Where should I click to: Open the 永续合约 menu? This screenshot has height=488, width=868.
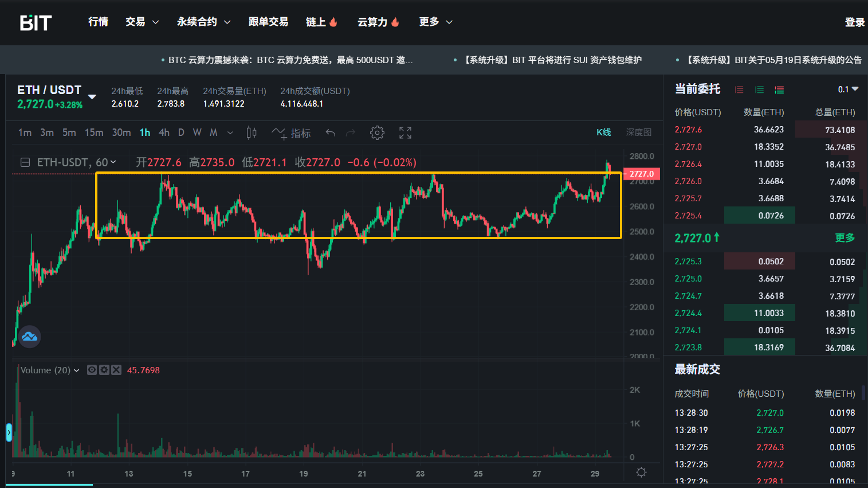coord(203,22)
